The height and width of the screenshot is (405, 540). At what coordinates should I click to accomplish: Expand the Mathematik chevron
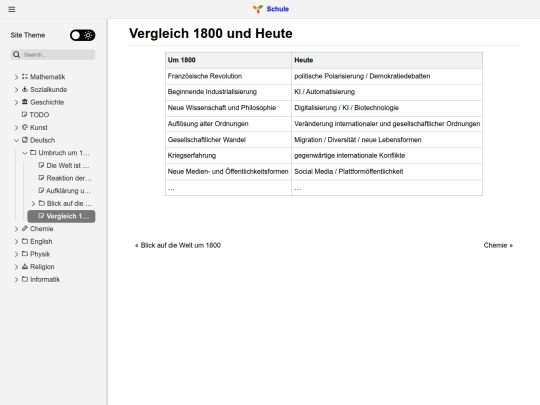pos(16,77)
